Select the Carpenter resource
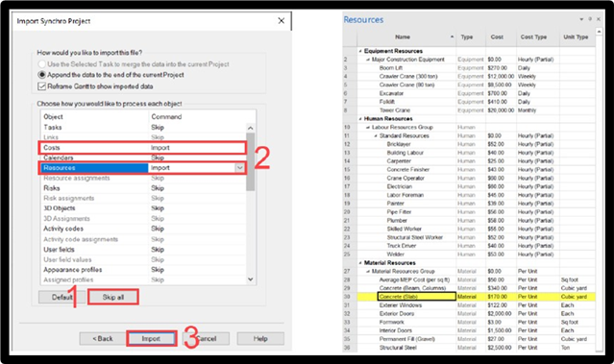Image resolution: width=614 pixels, height=364 pixels. pos(399,160)
